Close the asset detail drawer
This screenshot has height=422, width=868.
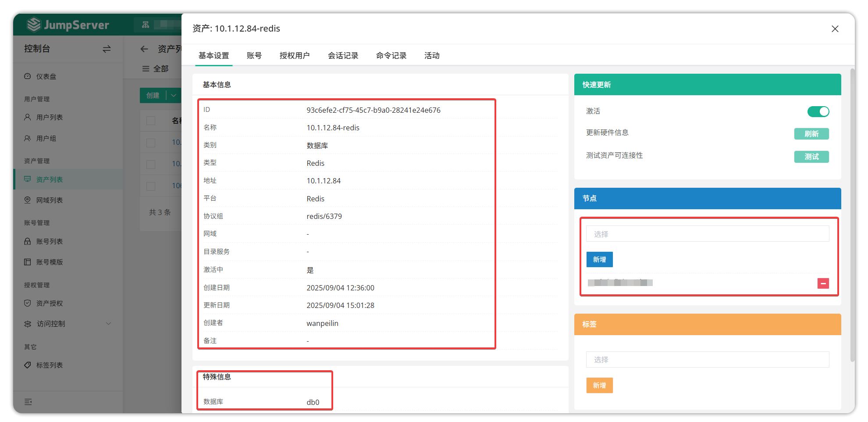[835, 29]
